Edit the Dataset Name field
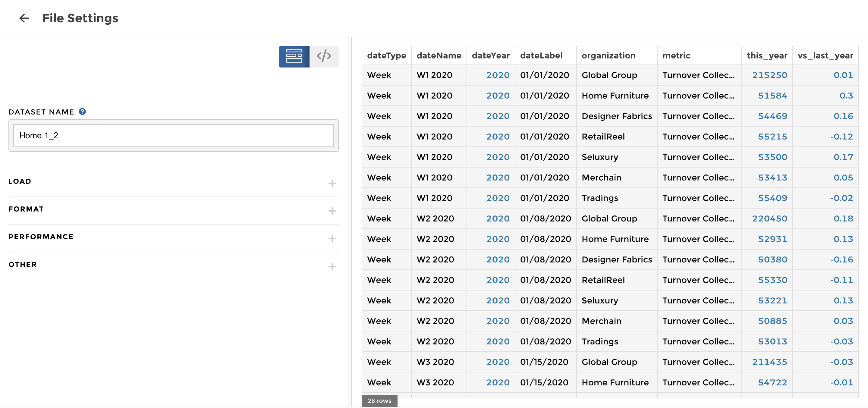868x408 pixels. click(173, 135)
